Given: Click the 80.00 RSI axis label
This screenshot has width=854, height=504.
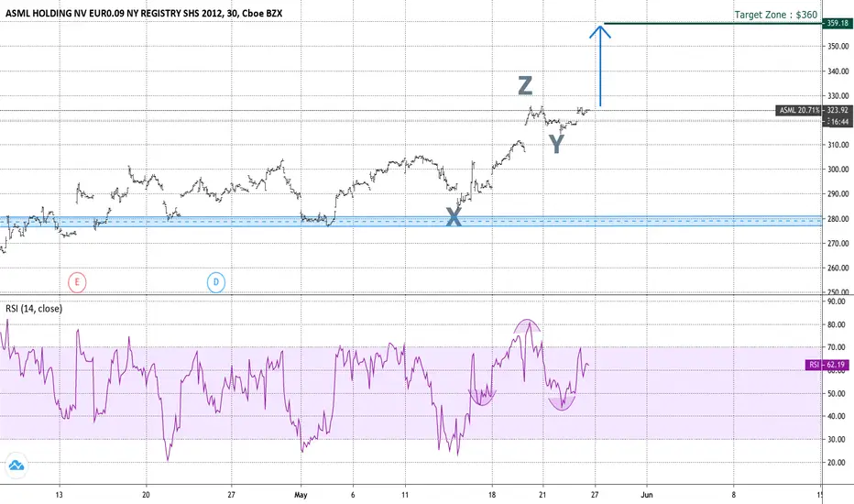Looking at the screenshot, I should (x=838, y=324).
